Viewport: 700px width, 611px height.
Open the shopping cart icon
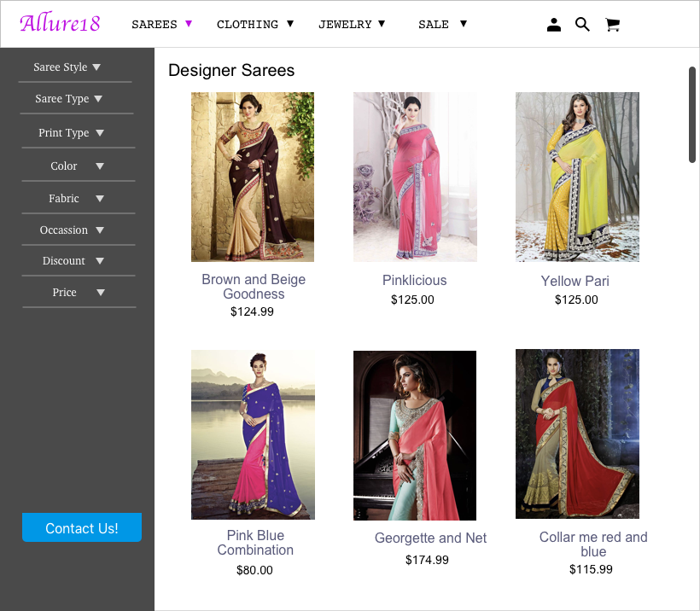[612, 25]
